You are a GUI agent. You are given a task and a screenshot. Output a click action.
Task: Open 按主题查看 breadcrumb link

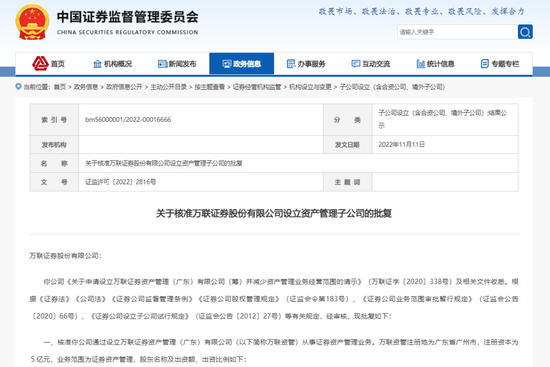click(209, 87)
